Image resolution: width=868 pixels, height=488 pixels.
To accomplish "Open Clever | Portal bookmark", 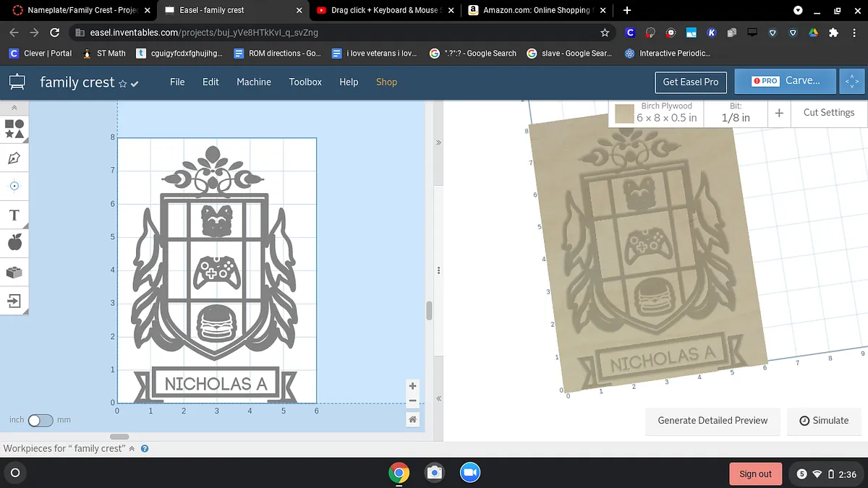I will (x=41, y=53).
